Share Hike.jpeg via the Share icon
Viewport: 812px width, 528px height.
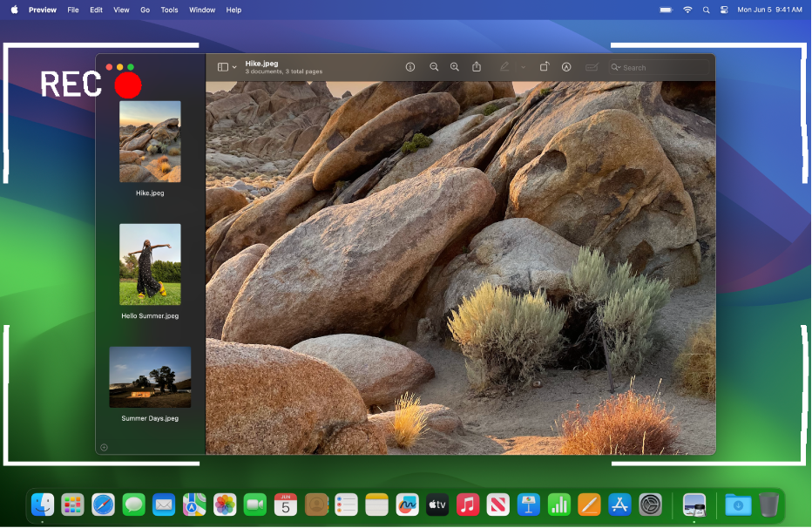[476, 67]
